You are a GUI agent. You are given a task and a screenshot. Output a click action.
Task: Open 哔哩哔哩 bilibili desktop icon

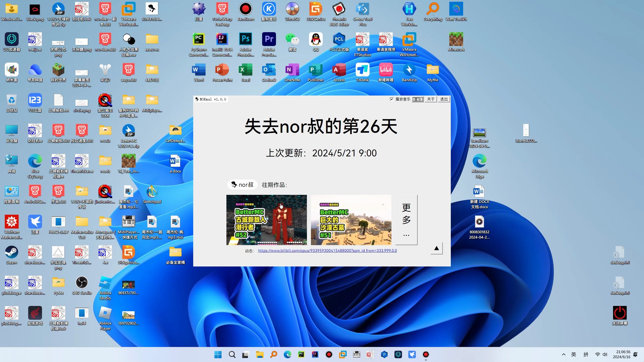(x=386, y=73)
